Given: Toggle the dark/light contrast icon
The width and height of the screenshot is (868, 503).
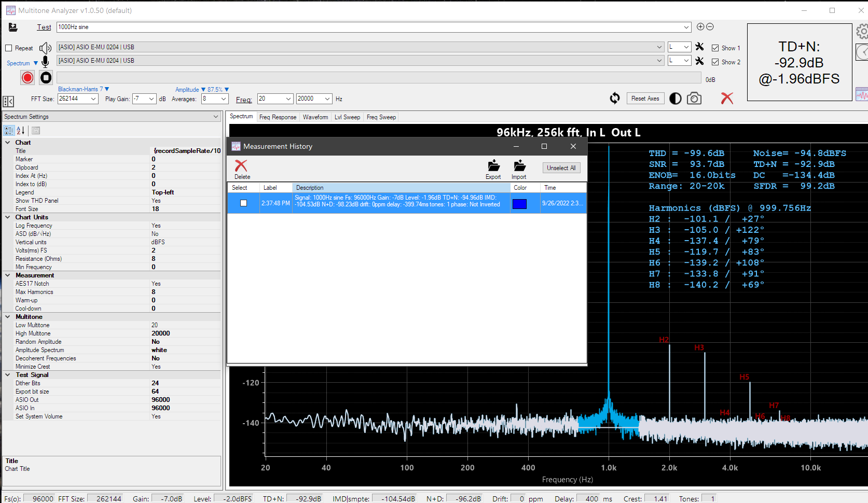Looking at the screenshot, I should [676, 99].
